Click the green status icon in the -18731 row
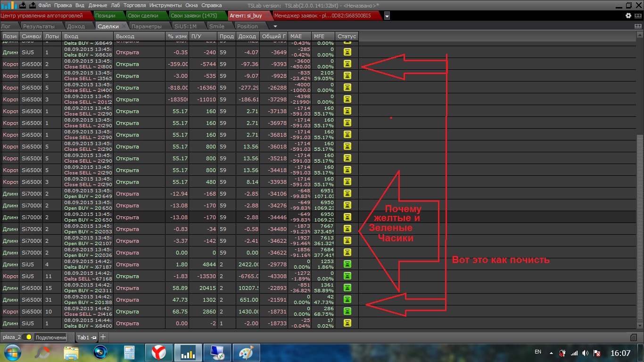644x362 pixels. [347, 311]
